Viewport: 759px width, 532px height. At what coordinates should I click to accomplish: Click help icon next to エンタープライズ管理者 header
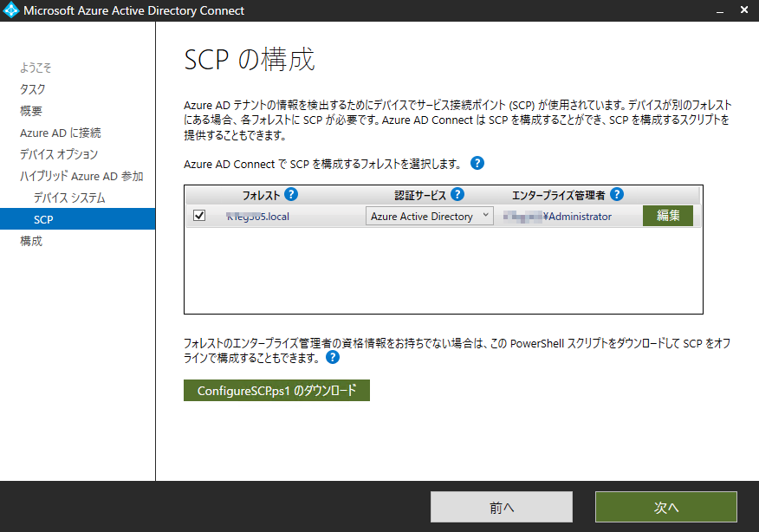pos(617,194)
